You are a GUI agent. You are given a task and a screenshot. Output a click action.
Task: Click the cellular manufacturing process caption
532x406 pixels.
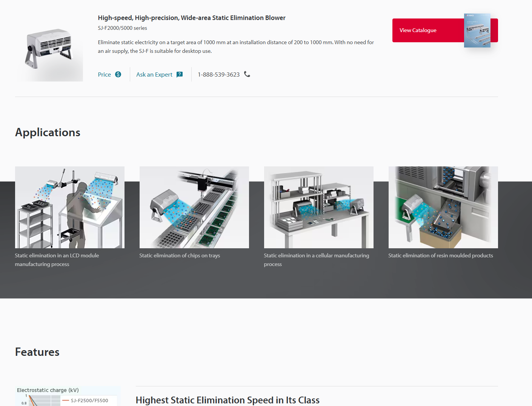pos(316,260)
